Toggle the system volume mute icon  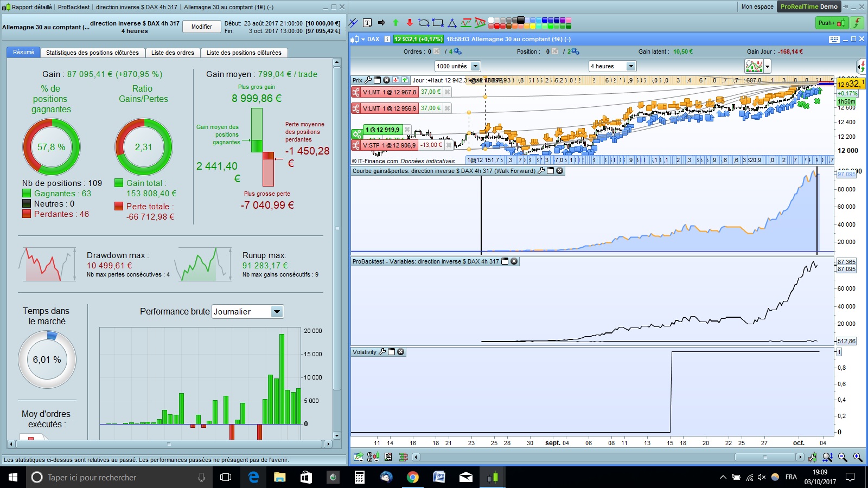point(762,477)
